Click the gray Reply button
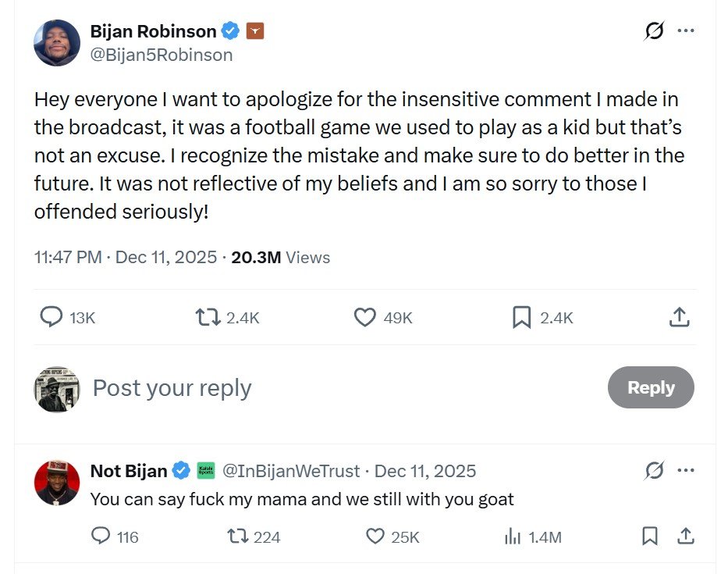The width and height of the screenshot is (728, 574). point(650,387)
